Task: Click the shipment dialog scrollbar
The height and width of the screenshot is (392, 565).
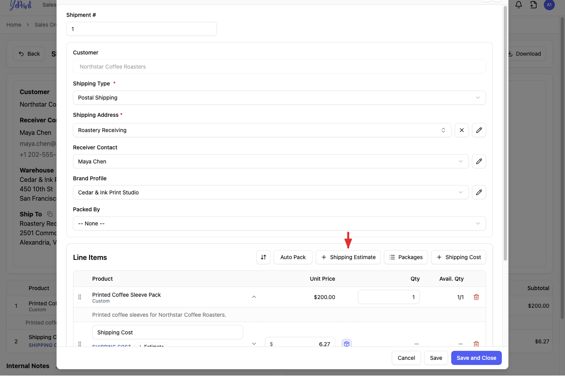Action: [505, 133]
